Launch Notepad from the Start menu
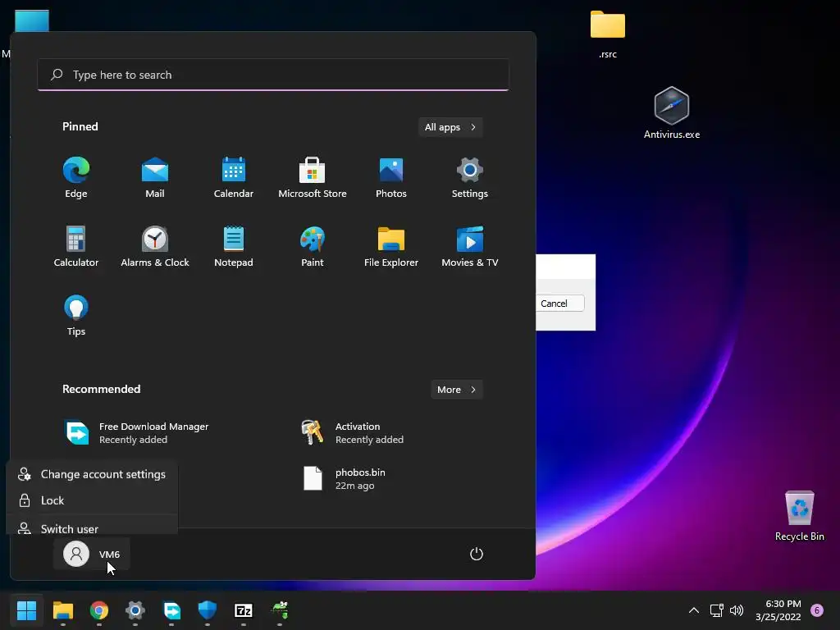Viewport: 840px width, 630px height. pyautogui.click(x=234, y=246)
